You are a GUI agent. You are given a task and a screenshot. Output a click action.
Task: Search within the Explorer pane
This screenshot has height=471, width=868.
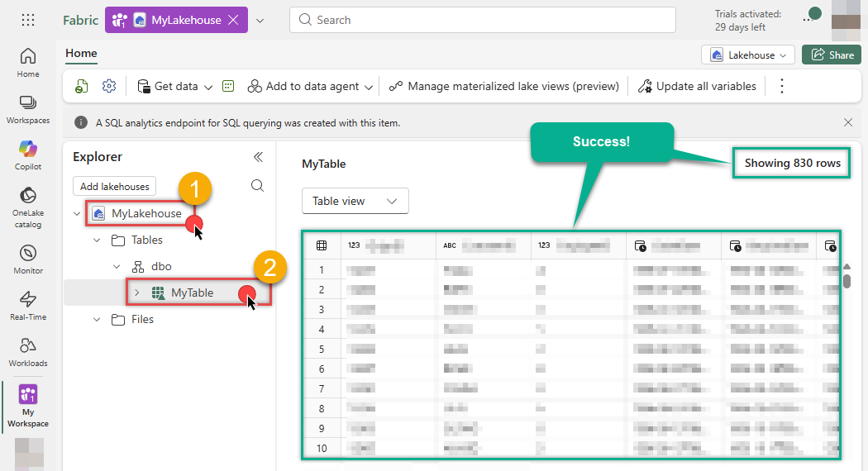tap(257, 185)
